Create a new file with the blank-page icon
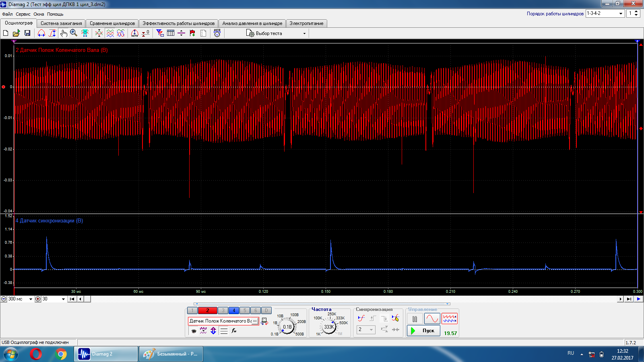 pyautogui.click(x=6, y=33)
